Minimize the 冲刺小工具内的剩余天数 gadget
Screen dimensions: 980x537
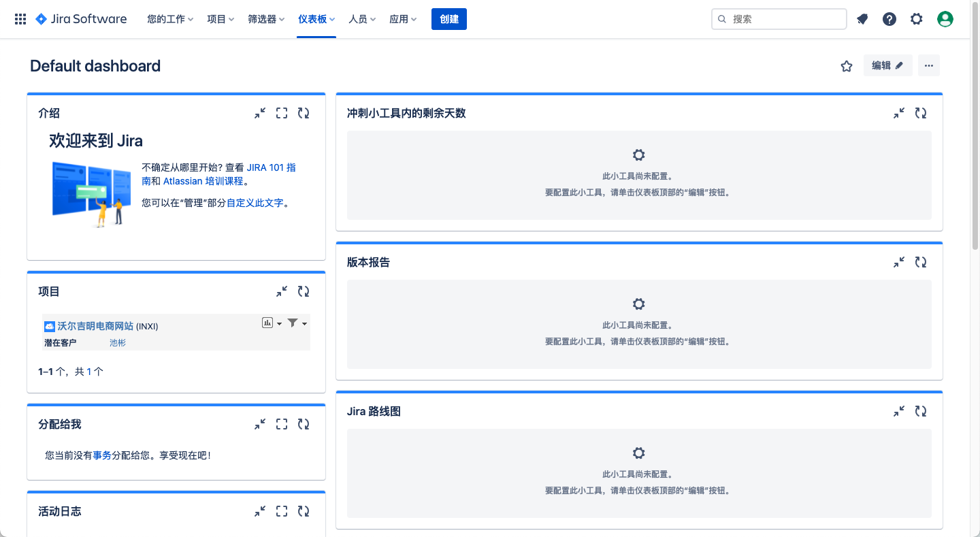899,114
